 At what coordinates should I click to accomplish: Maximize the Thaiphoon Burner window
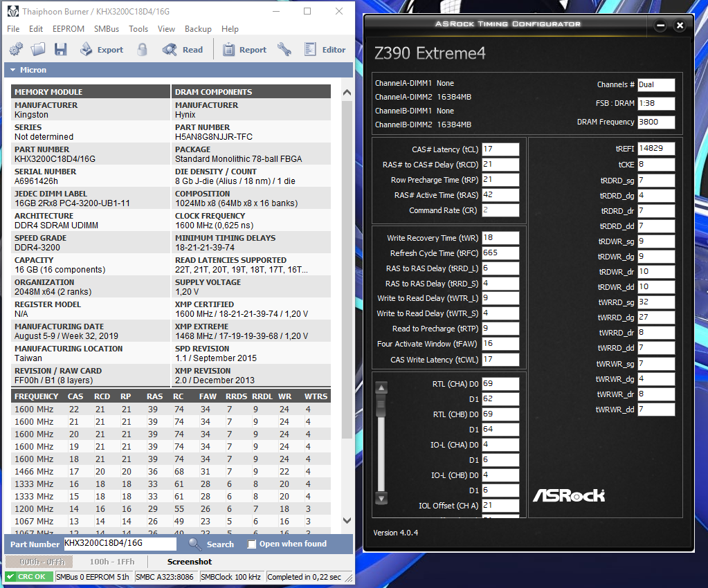pyautogui.click(x=307, y=11)
